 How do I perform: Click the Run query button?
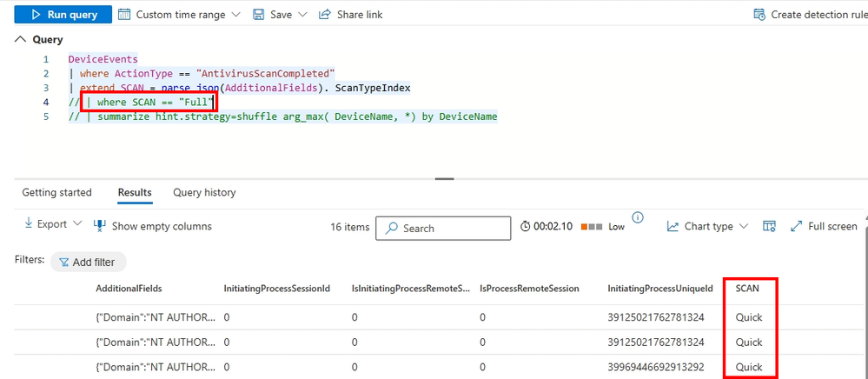click(x=58, y=15)
